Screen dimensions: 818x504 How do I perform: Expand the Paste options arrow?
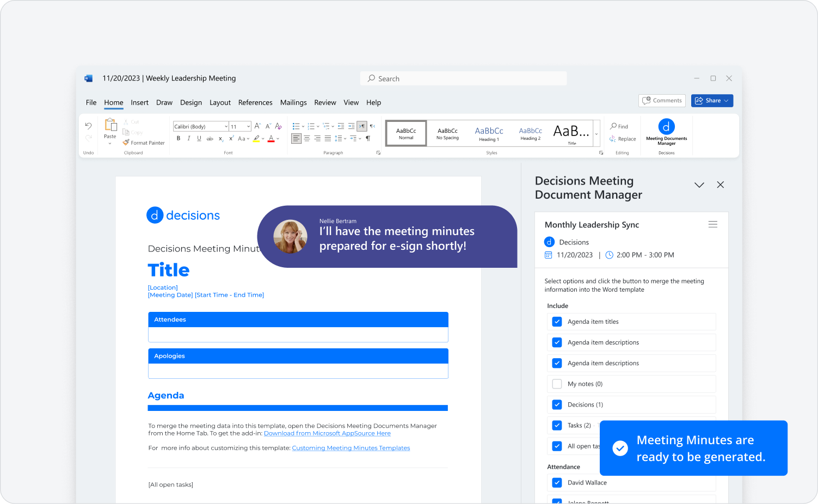coord(110,144)
